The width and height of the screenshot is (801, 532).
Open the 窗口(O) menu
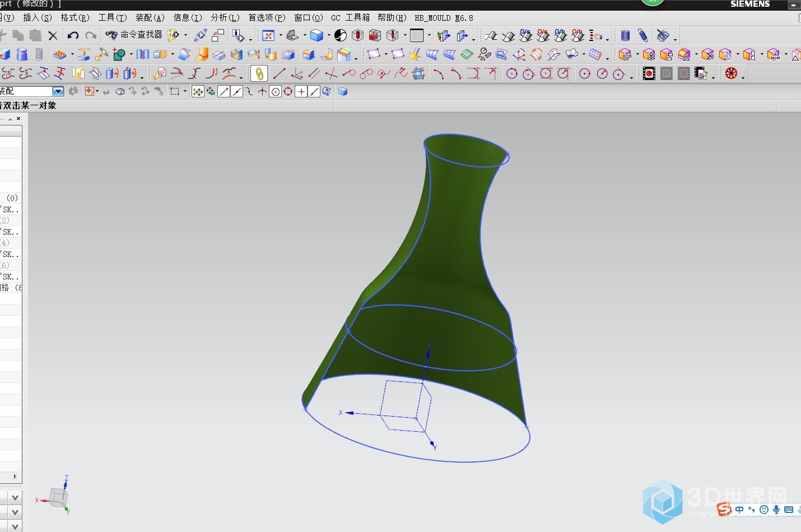(x=309, y=18)
